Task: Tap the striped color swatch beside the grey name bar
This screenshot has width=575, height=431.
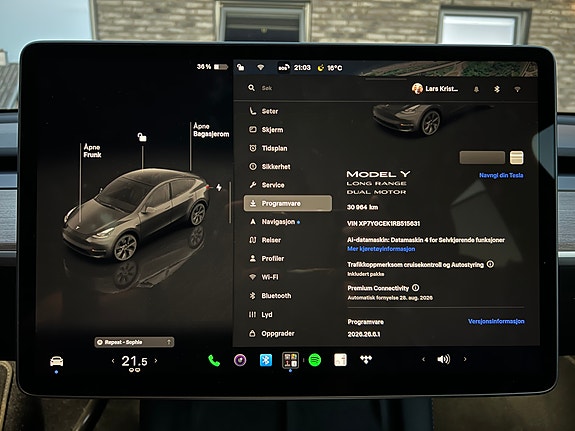Action: (x=517, y=158)
